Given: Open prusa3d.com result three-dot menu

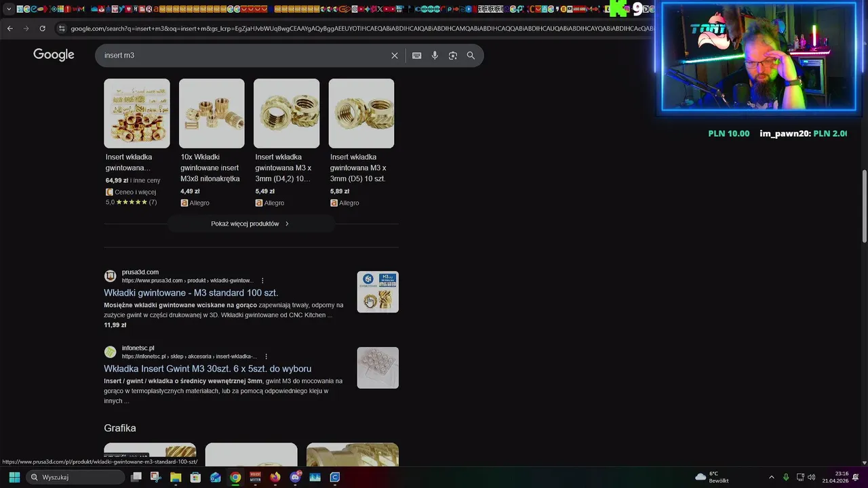Looking at the screenshot, I should [262, 281].
